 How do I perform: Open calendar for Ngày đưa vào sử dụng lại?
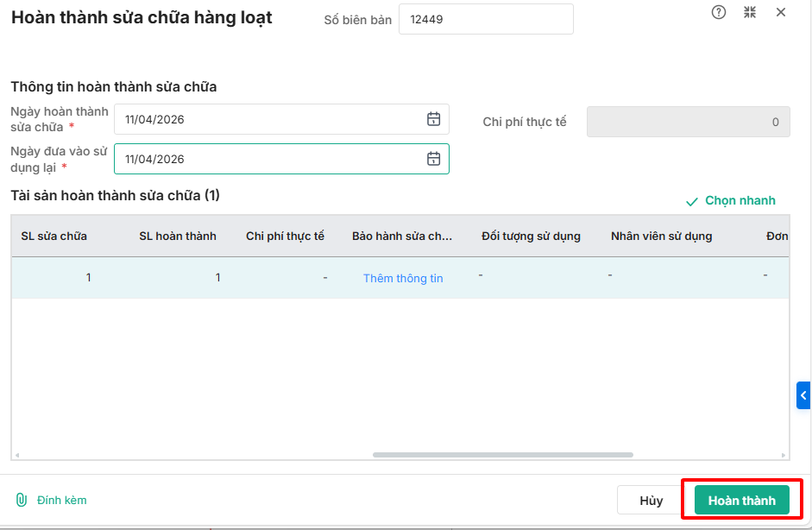[434, 159]
